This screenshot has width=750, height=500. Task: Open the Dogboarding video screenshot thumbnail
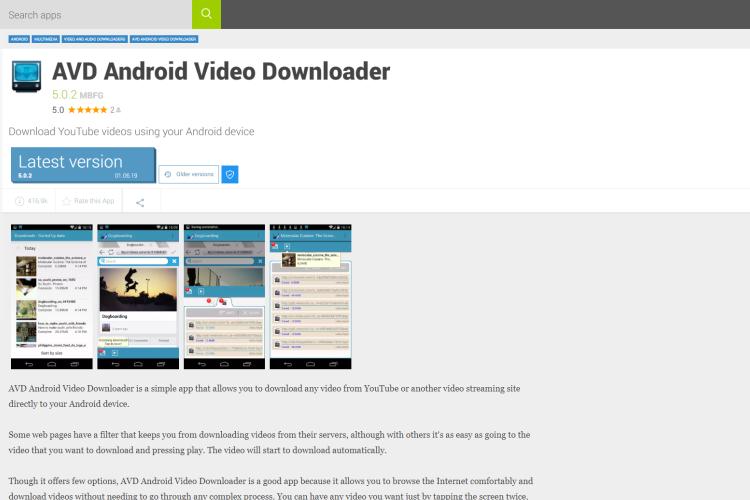[x=138, y=296]
